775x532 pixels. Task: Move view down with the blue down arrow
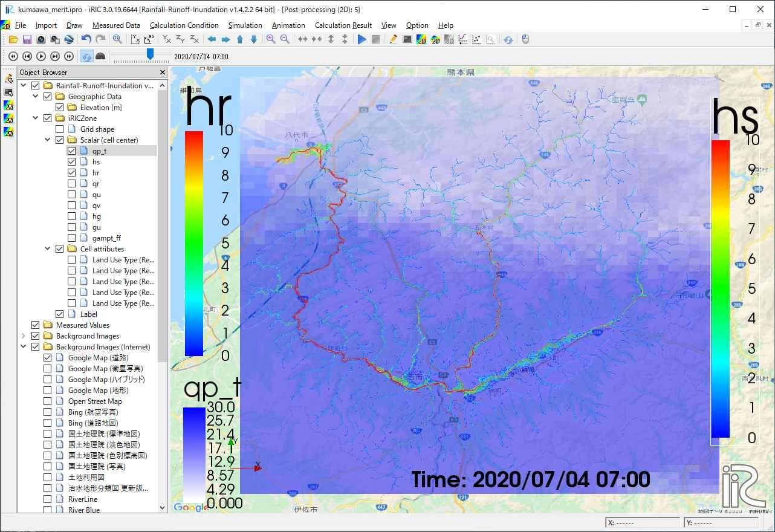[254, 39]
